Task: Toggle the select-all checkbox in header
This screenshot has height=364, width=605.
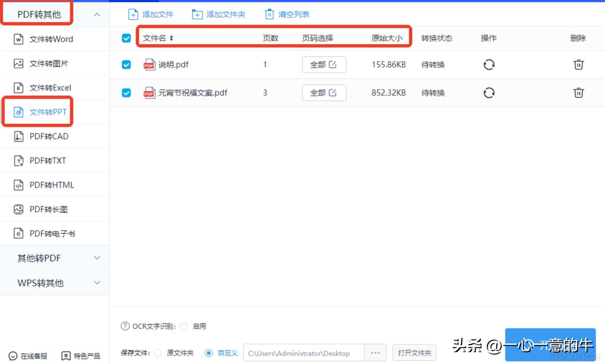Action: 126,38
